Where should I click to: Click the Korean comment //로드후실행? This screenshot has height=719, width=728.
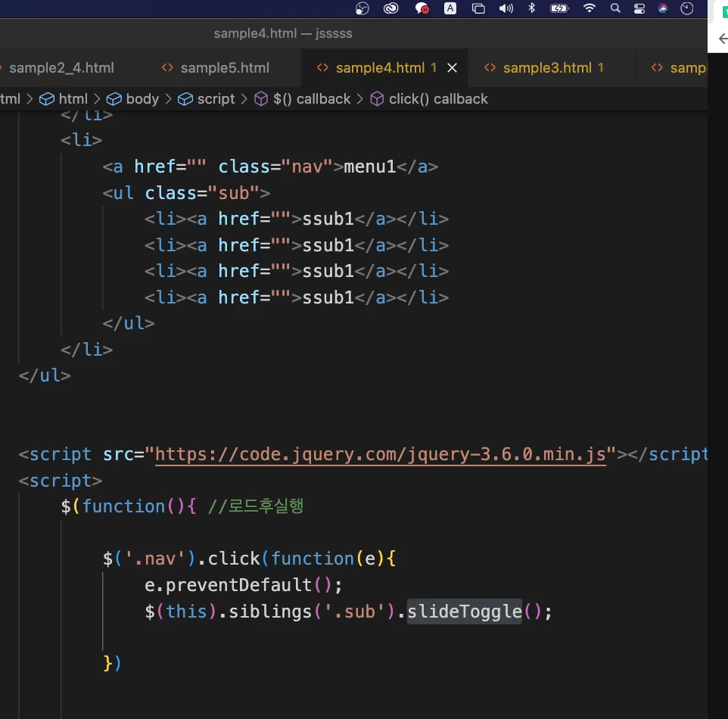[255, 506]
